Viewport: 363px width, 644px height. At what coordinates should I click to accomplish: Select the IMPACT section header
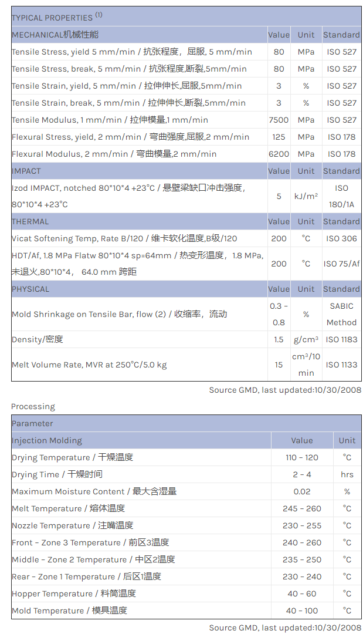[x=26, y=171]
